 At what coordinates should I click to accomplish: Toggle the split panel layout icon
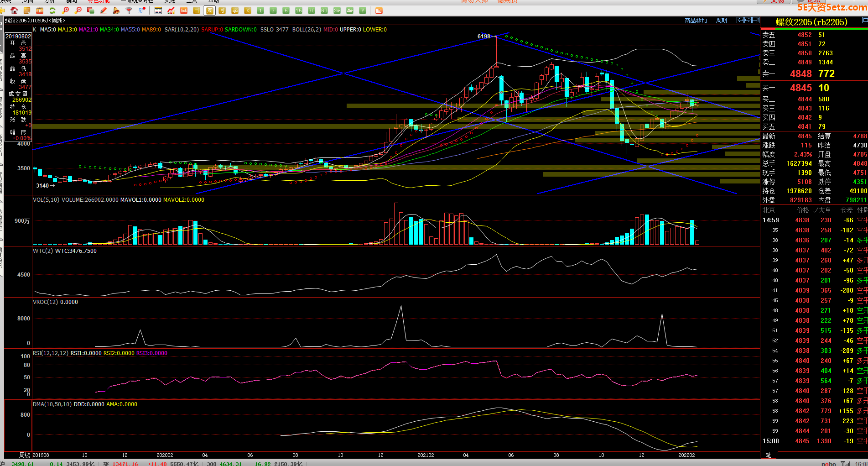[756, 20]
